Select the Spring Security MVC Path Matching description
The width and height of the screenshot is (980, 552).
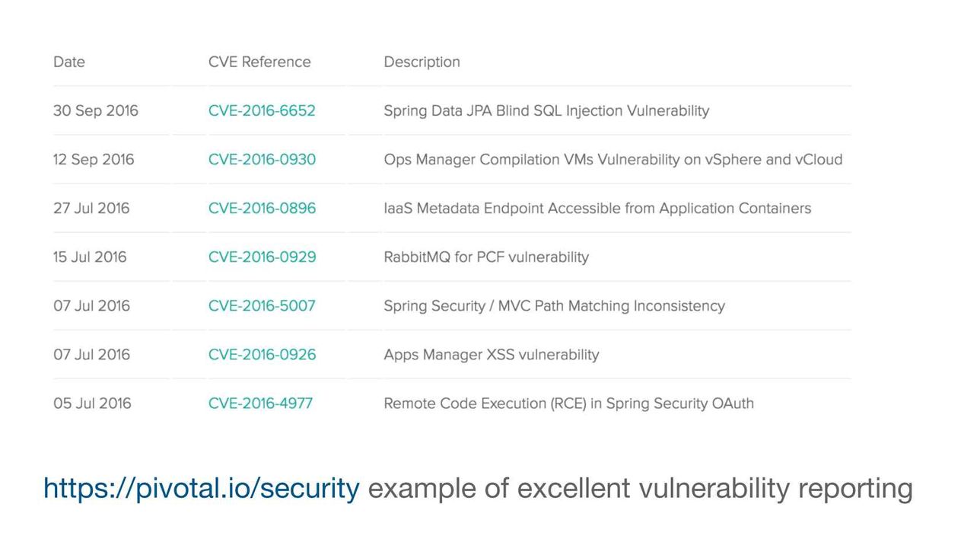click(x=554, y=305)
